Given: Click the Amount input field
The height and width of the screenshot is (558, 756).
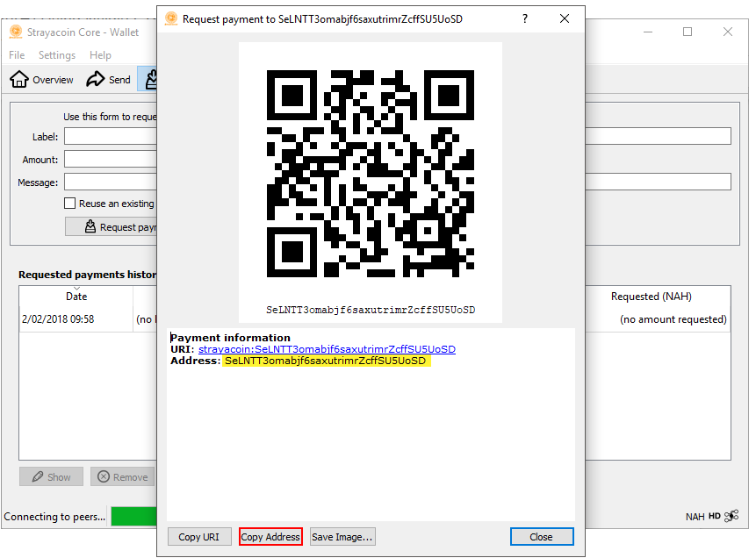Looking at the screenshot, I should pyautogui.click(x=111, y=159).
